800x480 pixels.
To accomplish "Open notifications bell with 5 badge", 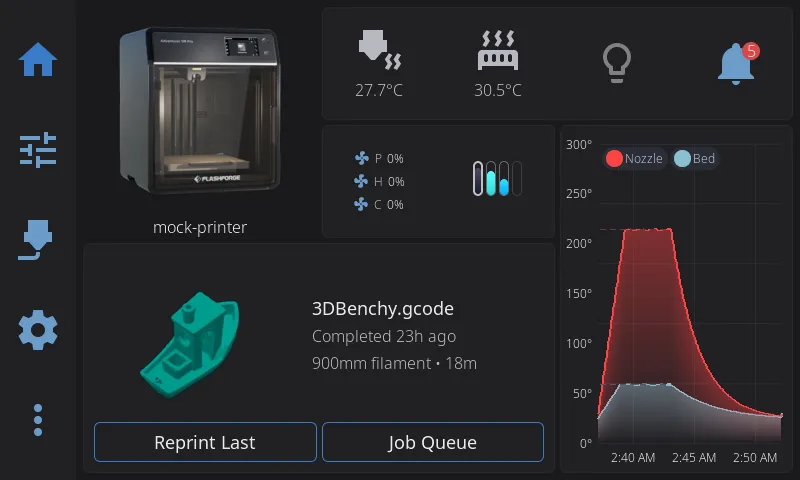I will pyautogui.click(x=738, y=64).
